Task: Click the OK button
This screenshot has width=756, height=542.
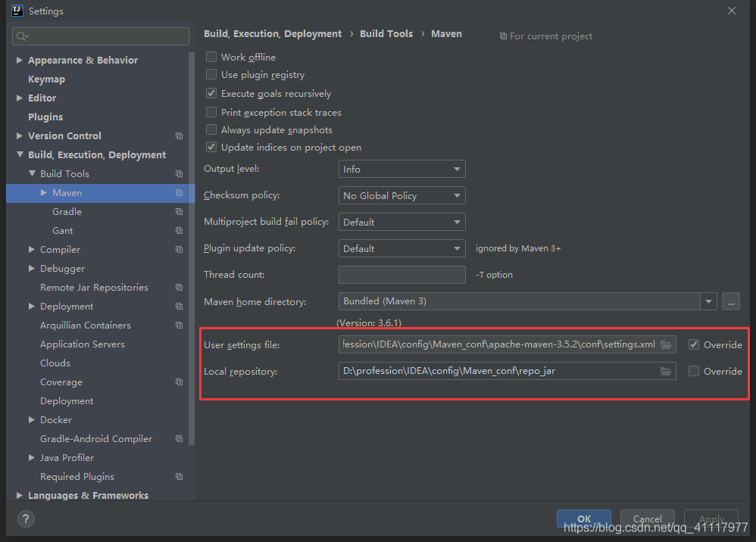Action: (584, 519)
